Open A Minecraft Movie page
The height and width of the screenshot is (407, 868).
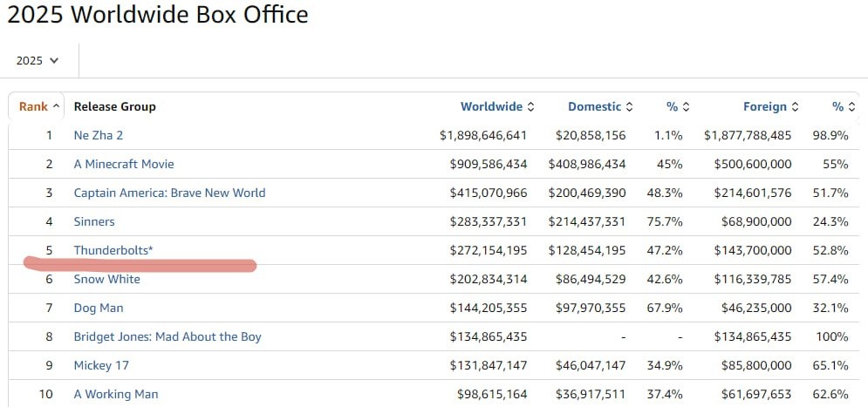click(124, 164)
